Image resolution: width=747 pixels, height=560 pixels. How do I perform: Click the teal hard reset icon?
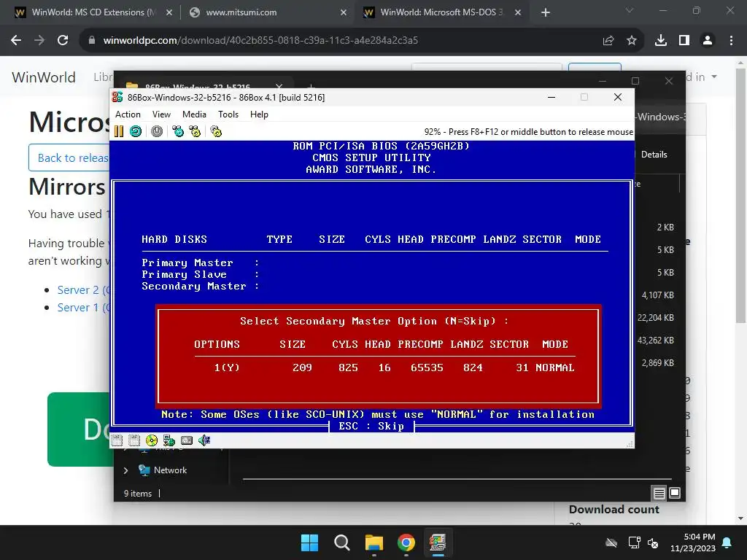click(136, 131)
